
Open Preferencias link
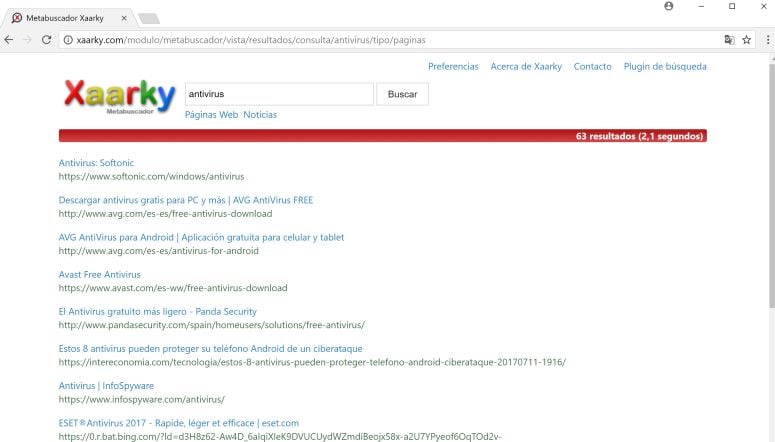click(x=453, y=66)
